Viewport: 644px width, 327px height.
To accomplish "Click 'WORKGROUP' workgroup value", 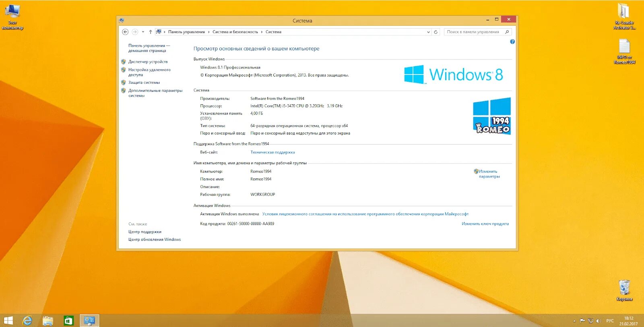I will (263, 195).
